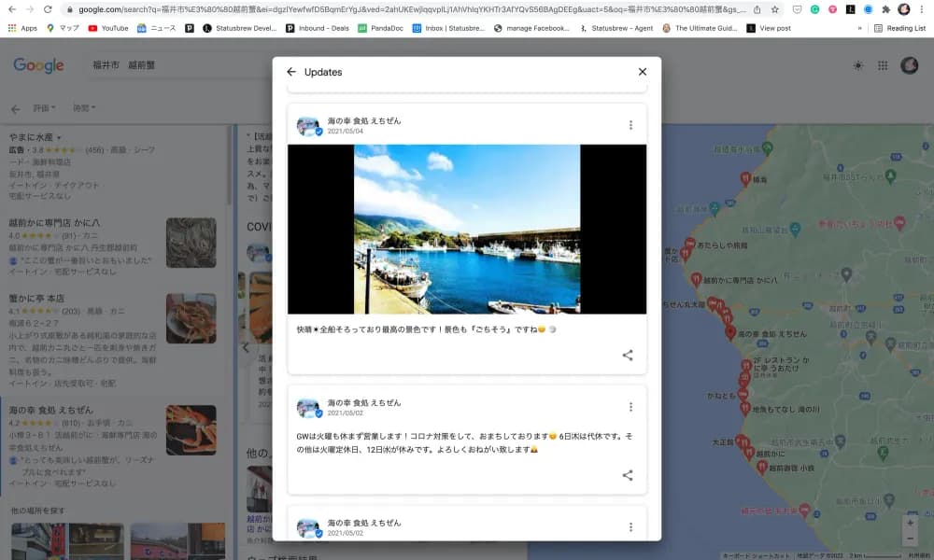Open Reading List in bookmarks bar
Image resolution: width=934 pixels, height=560 pixels.
pos(899,28)
